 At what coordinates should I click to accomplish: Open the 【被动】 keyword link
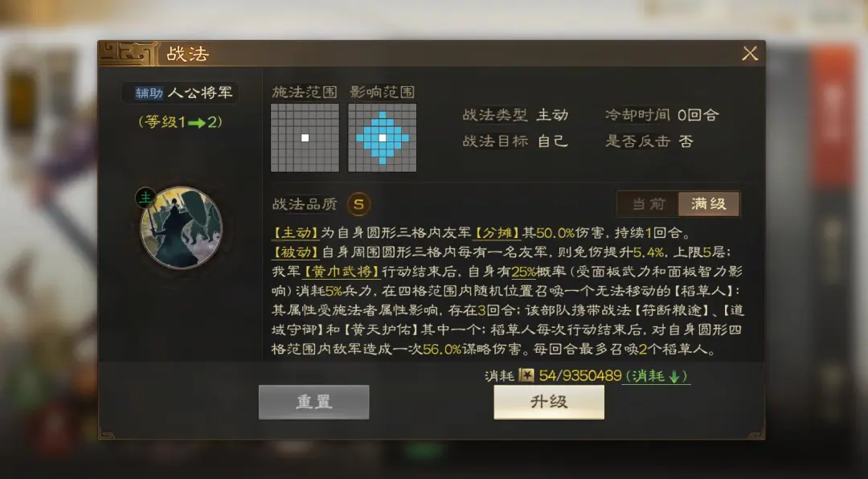pos(296,252)
